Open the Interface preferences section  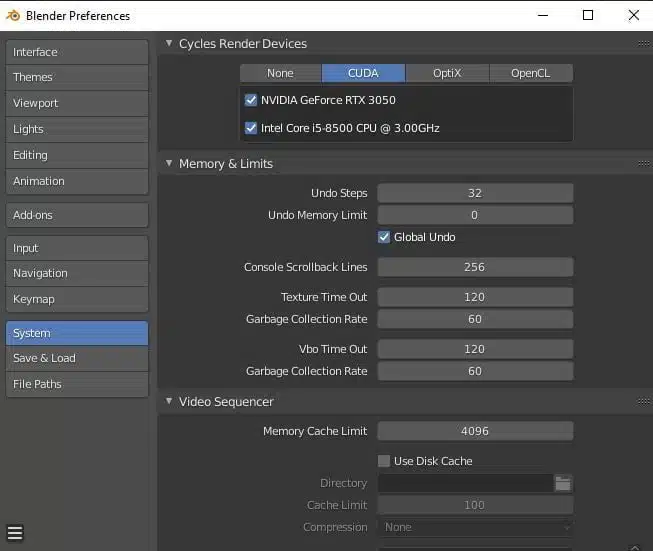pos(77,52)
